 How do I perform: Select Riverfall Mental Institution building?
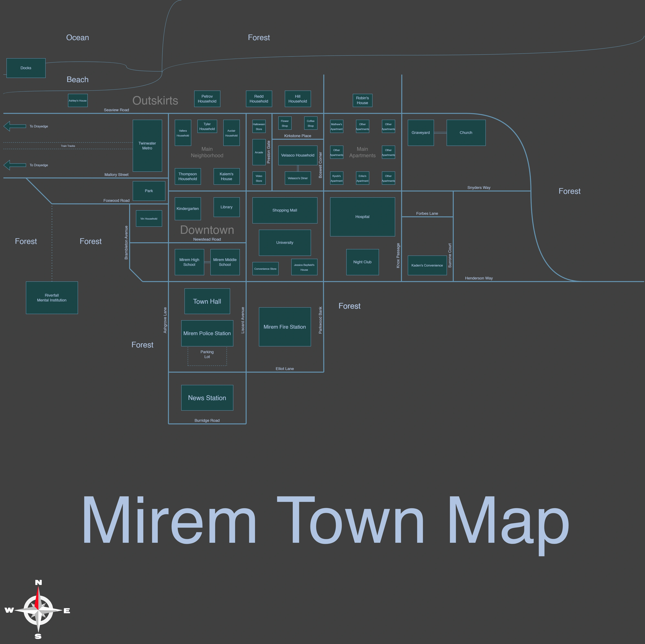coord(52,298)
